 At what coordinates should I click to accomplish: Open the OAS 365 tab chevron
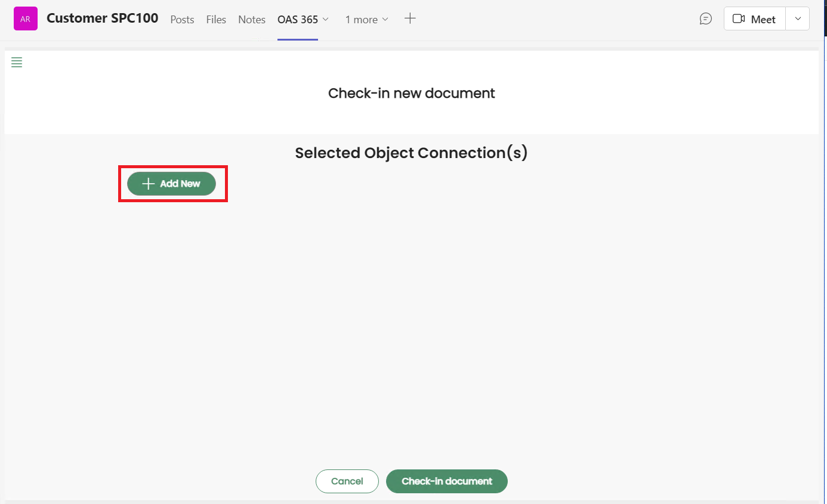tap(326, 20)
